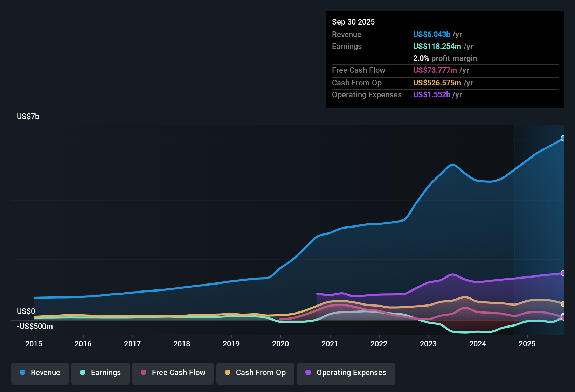The width and height of the screenshot is (575, 392).
Task: Toggle the Earnings series visibility
Action: pos(100,373)
